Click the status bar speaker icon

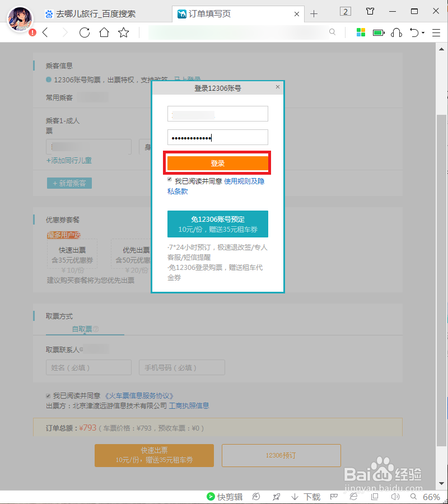tap(395, 497)
